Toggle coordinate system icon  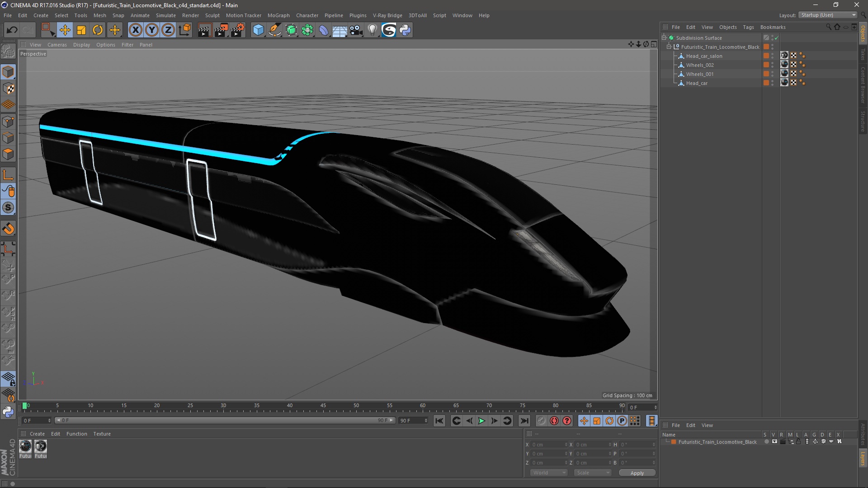click(x=184, y=30)
